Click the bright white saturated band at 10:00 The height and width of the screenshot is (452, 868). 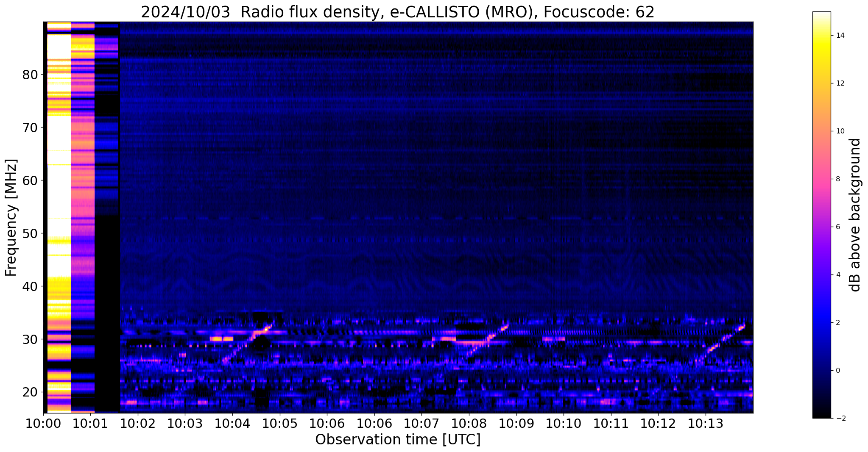59,217
